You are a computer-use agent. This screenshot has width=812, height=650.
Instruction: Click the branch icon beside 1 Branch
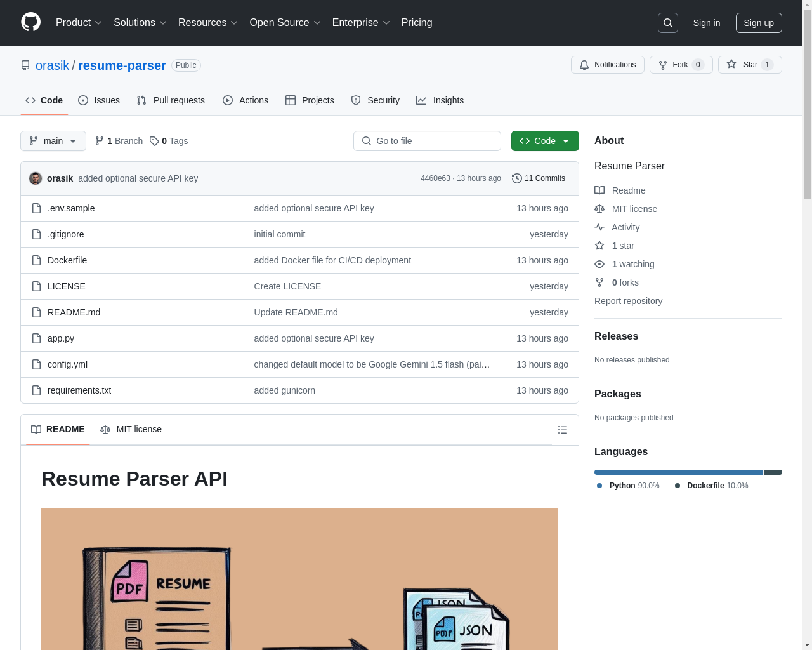tap(100, 141)
